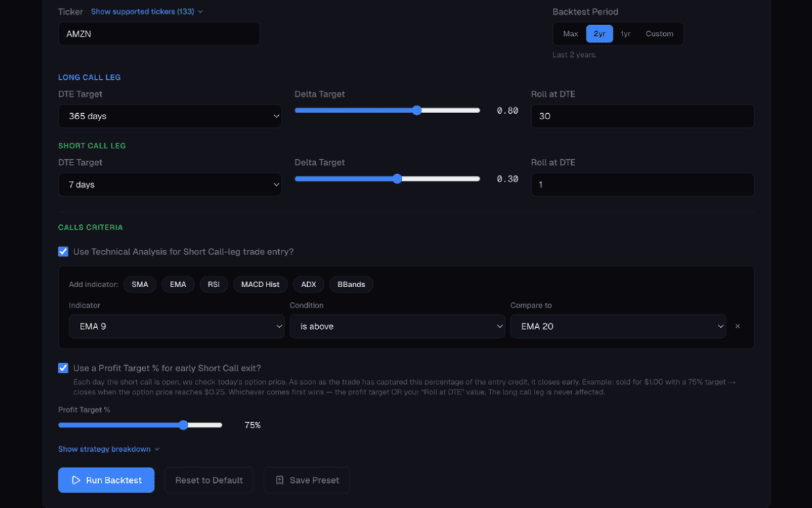Click the bookmark icon in Save Preset

(279, 480)
